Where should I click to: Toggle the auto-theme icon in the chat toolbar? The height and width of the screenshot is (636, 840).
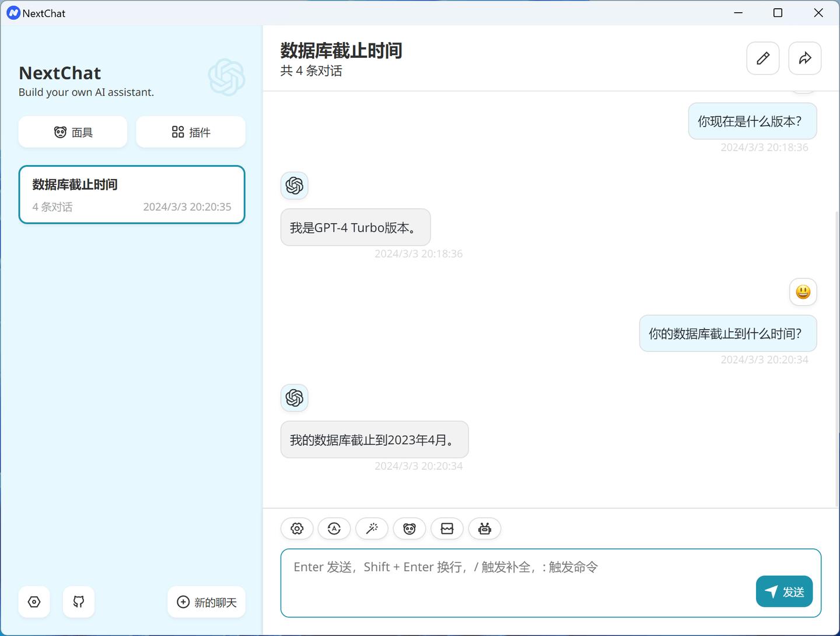coord(334,528)
